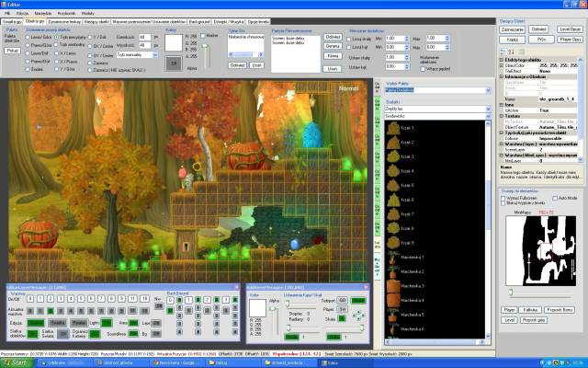Viewport: 588px width, 368px height.
Task: Adjust the minimap zoom slider
Action: pos(541,293)
